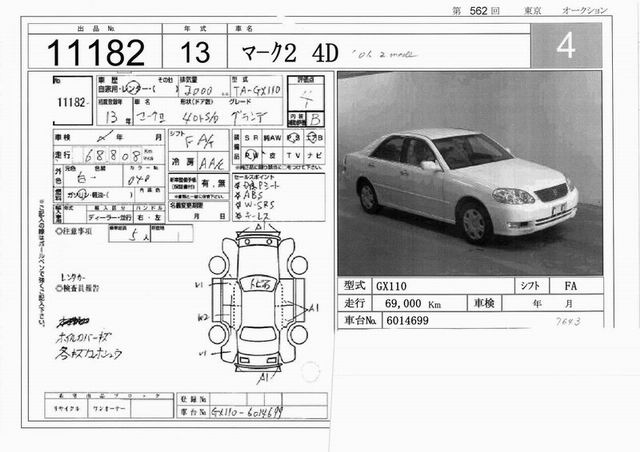The height and width of the screenshot is (452, 640).
Task: Click the handwritten shift FA/T cell
Action: pyautogui.click(x=198, y=141)
